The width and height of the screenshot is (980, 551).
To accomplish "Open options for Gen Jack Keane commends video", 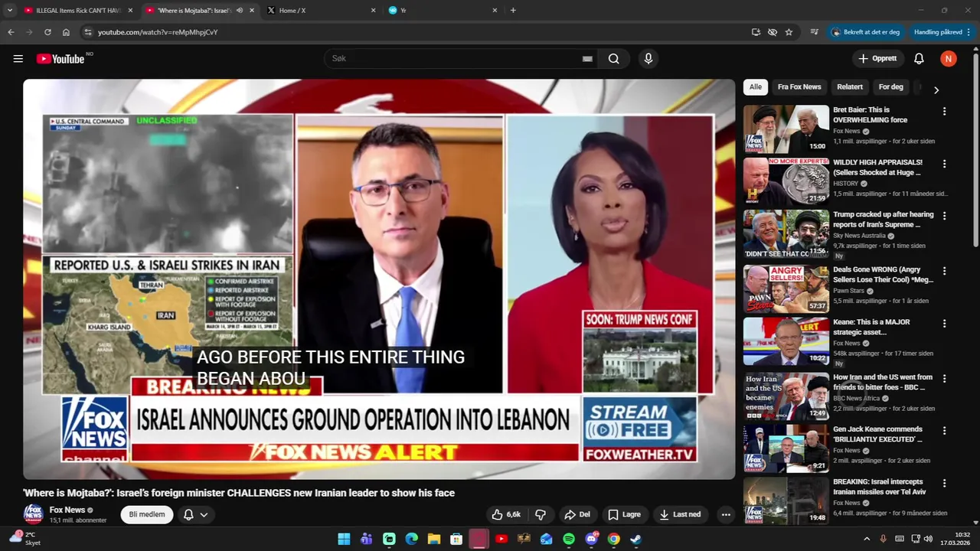I will tap(944, 431).
